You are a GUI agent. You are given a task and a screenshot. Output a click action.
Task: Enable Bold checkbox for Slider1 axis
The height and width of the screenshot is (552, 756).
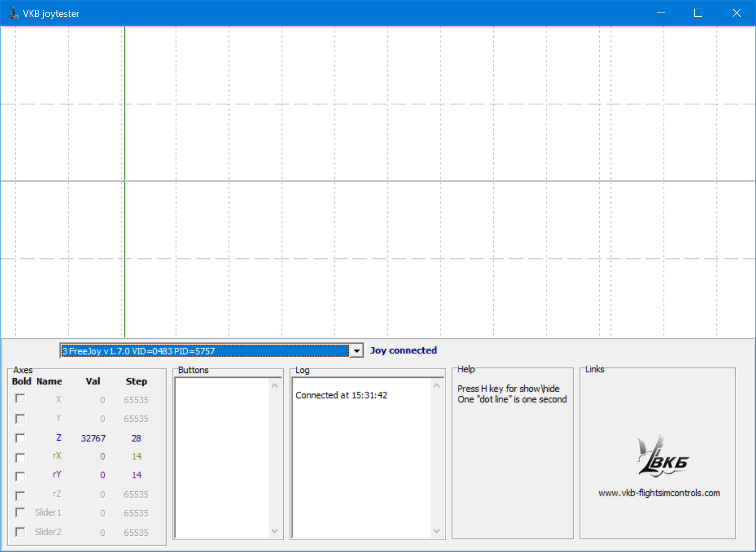pyautogui.click(x=20, y=512)
